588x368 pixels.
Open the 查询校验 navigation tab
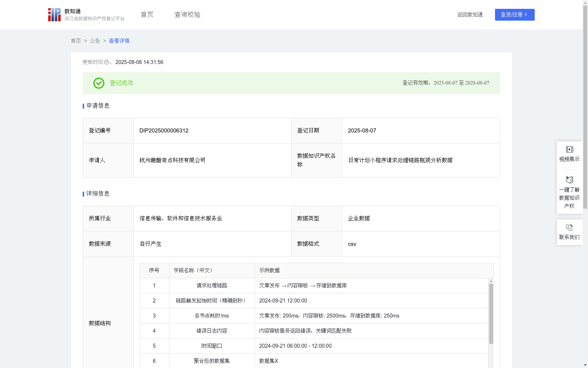click(187, 15)
